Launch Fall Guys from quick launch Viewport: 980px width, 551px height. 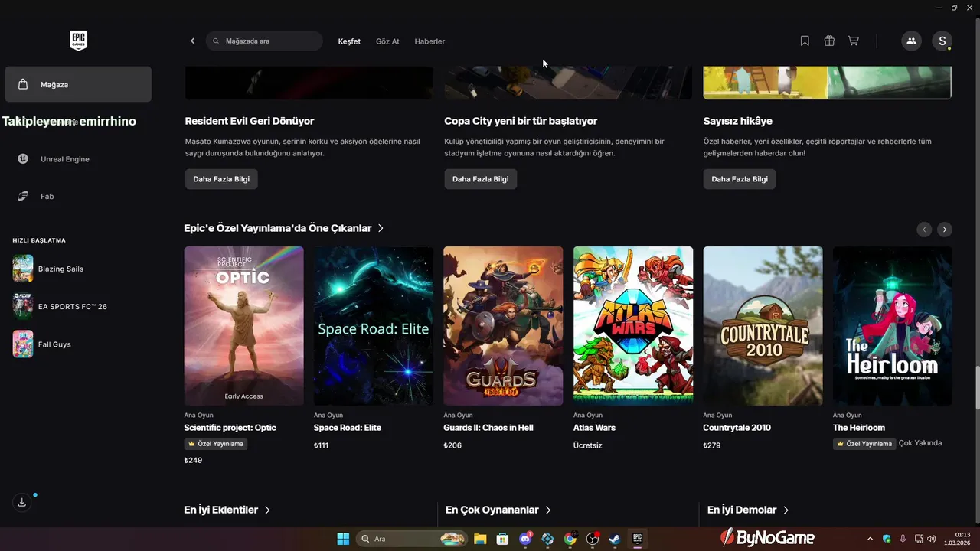[x=42, y=344]
